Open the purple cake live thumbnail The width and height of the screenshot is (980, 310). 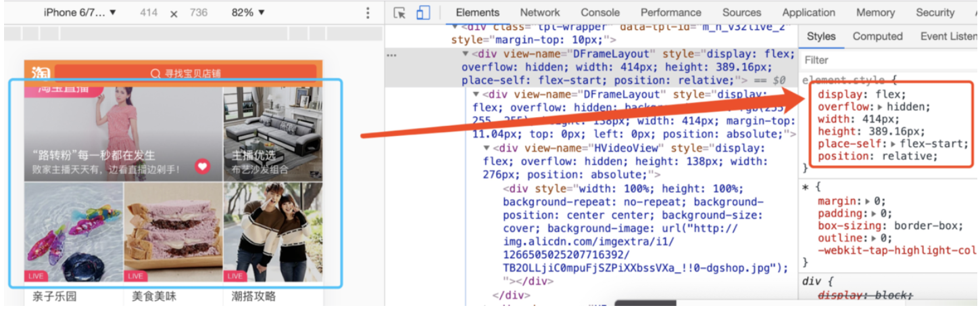click(173, 232)
